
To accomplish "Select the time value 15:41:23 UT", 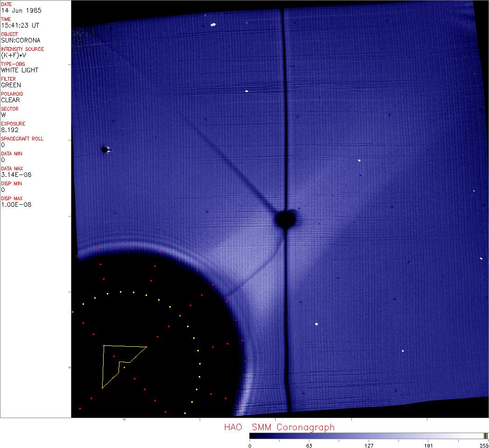I will (x=20, y=25).
